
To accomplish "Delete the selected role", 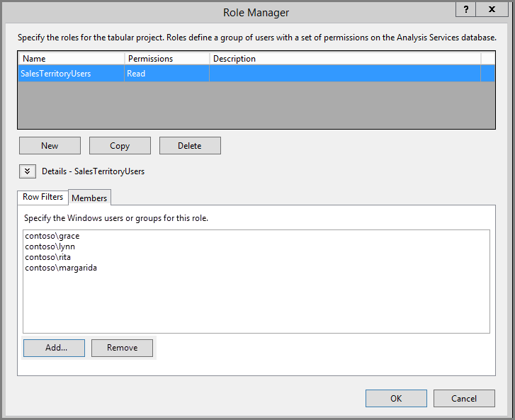I will click(190, 145).
